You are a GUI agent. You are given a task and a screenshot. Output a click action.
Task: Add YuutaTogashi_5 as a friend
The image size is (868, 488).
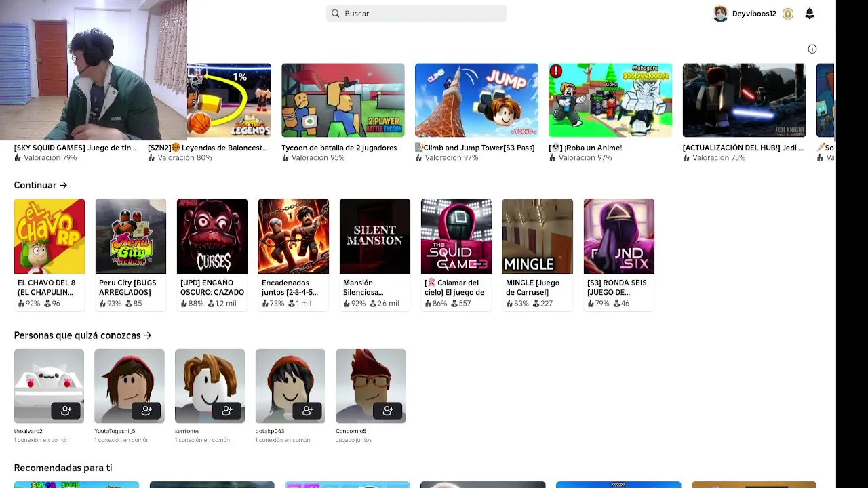point(146,411)
